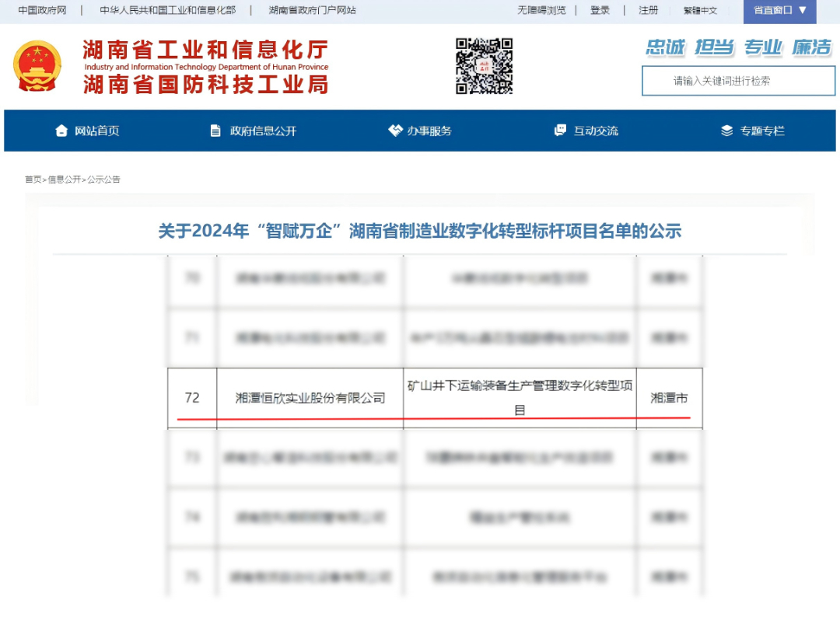Viewport: 840px width, 621px height.
Task: Click the speech bubble icon beside 互动交流
Action: [559, 131]
